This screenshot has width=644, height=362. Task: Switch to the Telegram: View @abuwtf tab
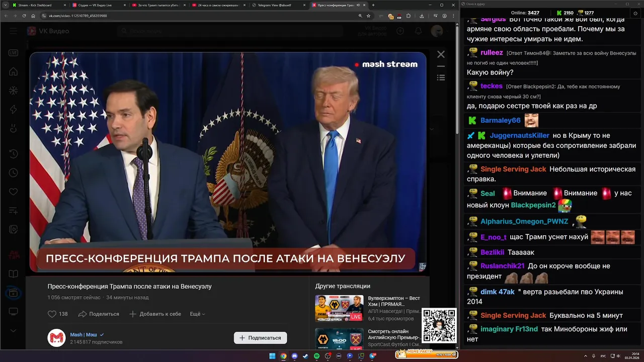click(x=277, y=5)
